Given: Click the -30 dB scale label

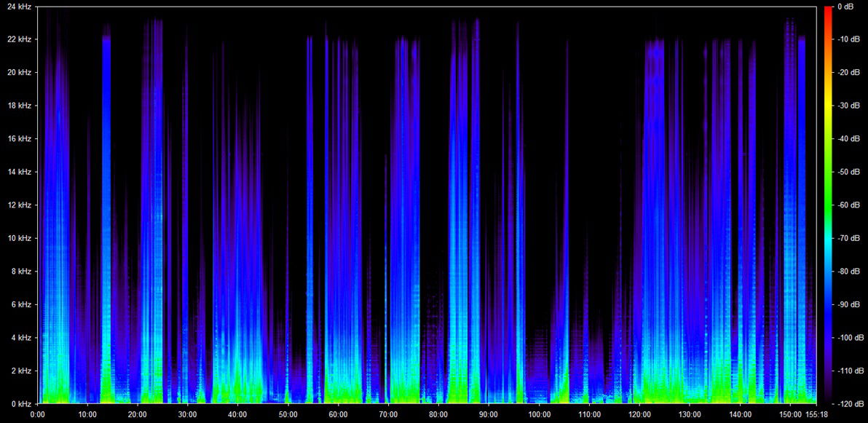Looking at the screenshot, I should point(848,106).
